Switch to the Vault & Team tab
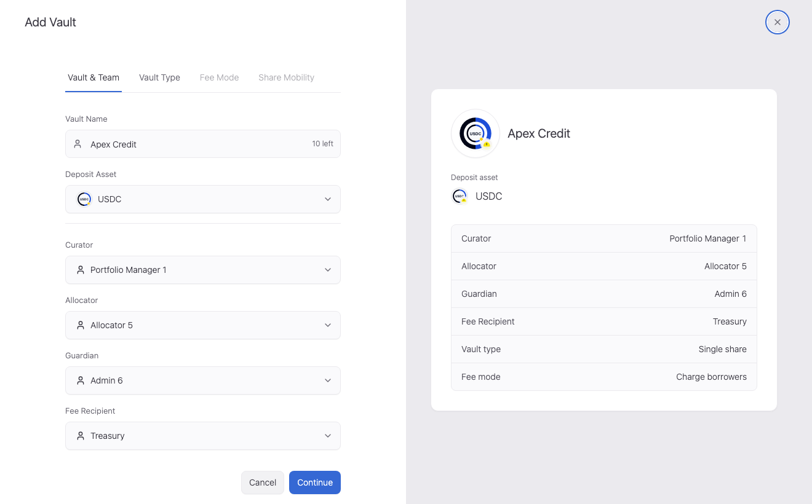 [x=94, y=77]
